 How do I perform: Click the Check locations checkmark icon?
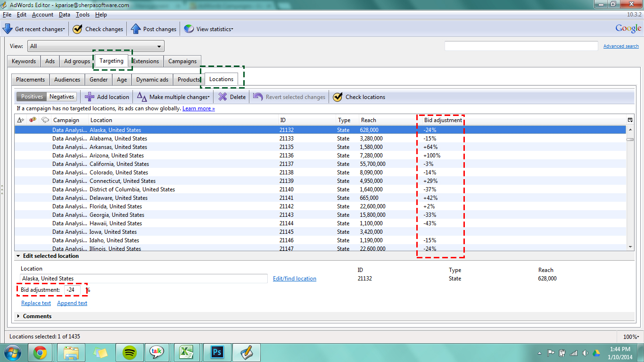point(338,97)
